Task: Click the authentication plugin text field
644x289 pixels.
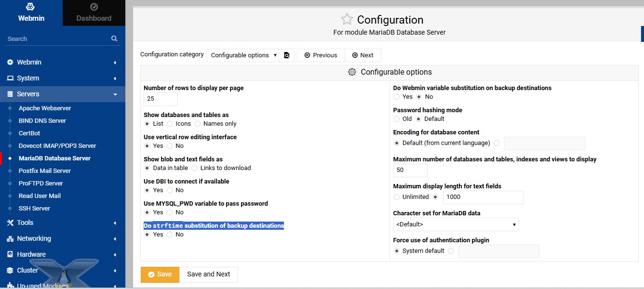Action: 499,251
